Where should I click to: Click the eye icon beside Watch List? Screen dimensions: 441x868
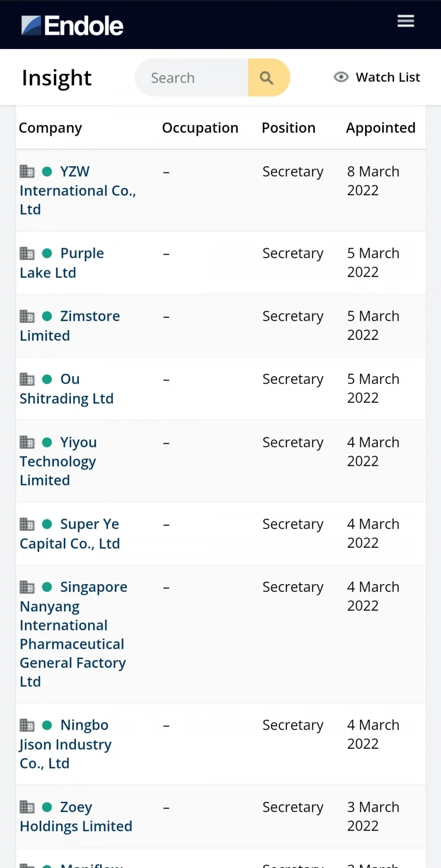coord(341,77)
